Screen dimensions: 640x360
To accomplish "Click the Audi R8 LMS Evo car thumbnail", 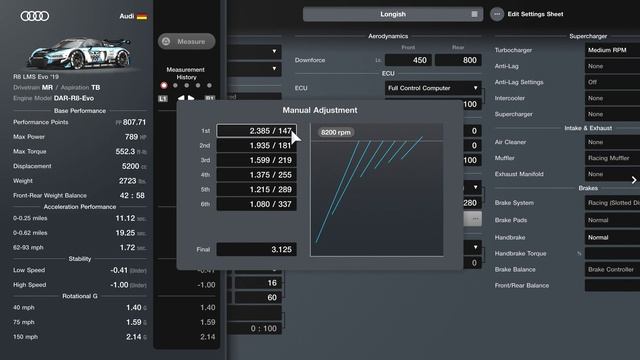I will [80, 53].
